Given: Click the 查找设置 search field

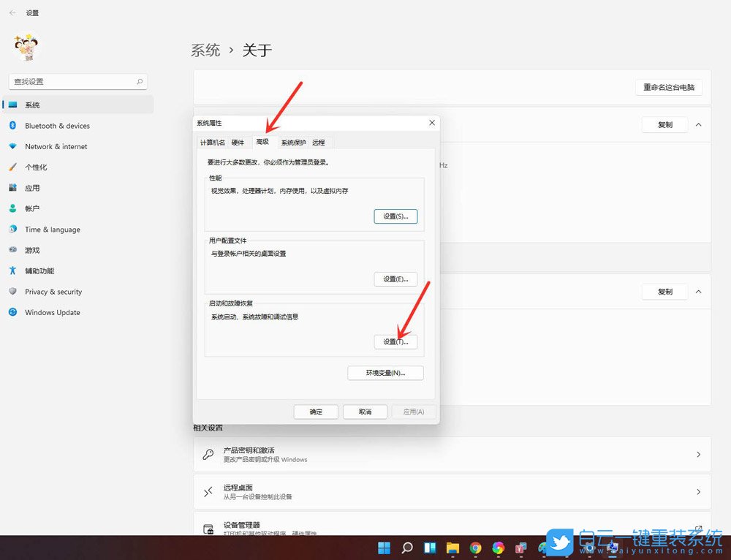Looking at the screenshot, I should click(77, 81).
